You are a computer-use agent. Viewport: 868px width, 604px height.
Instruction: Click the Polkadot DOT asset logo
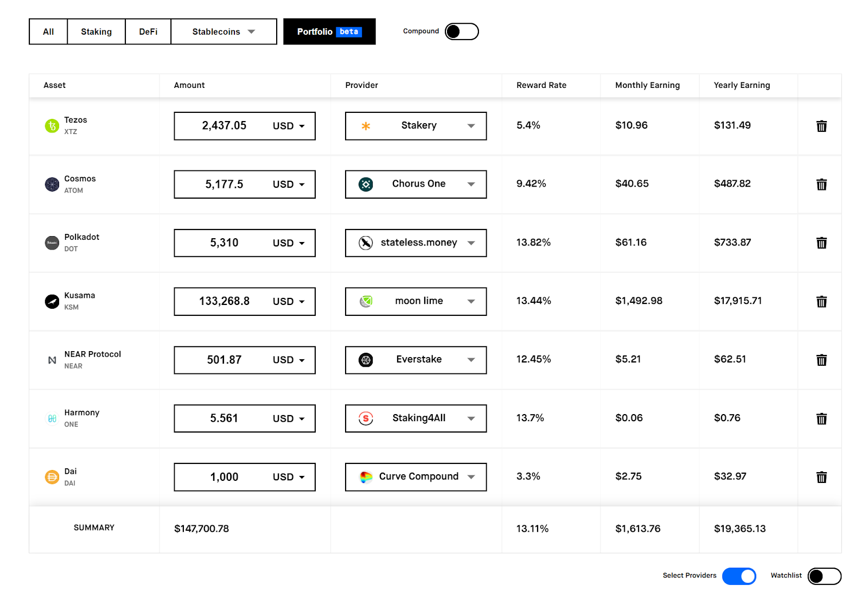click(x=52, y=243)
